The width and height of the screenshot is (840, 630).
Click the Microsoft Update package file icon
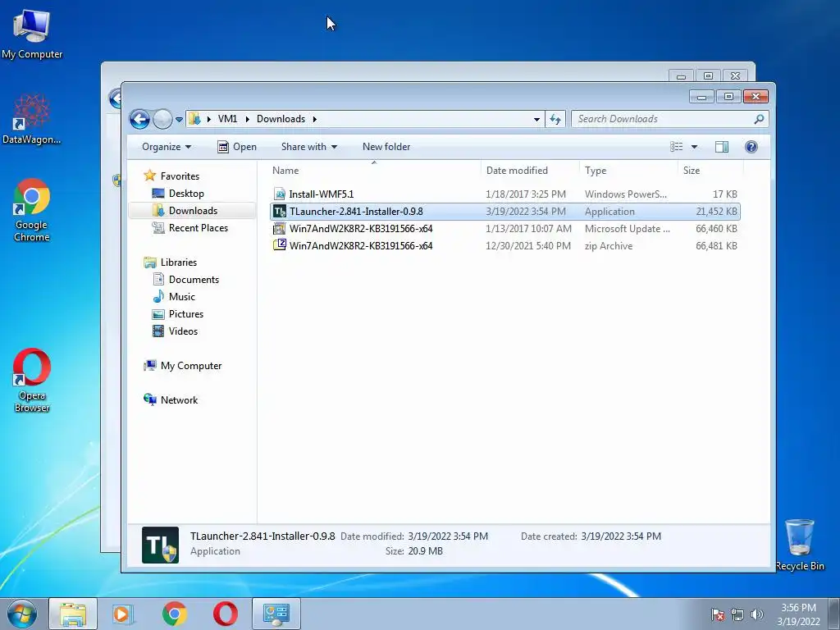point(279,229)
